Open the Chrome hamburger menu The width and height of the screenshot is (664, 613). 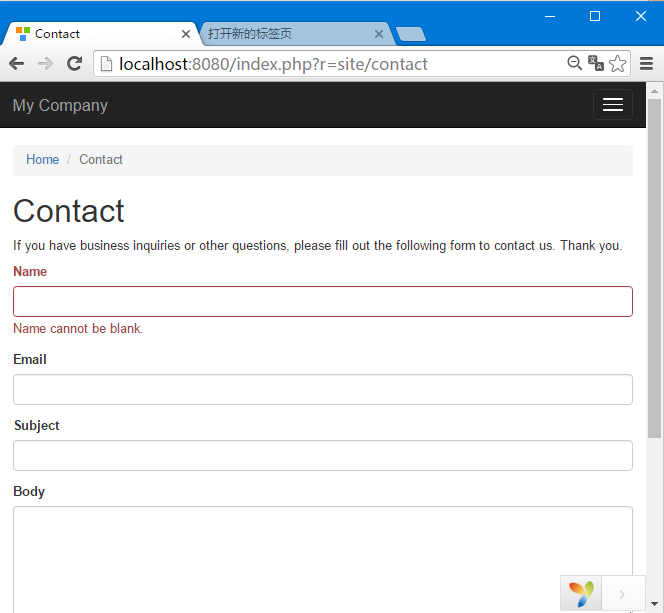click(x=646, y=64)
